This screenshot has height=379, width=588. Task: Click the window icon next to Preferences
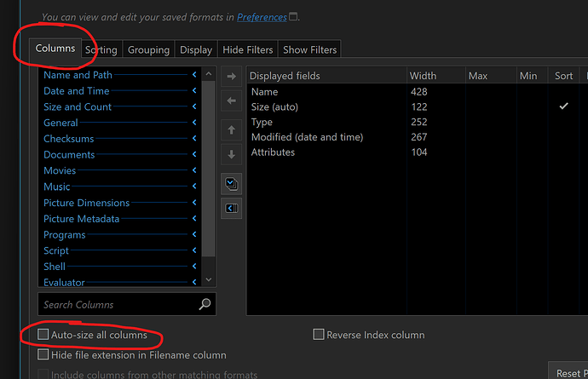293,16
